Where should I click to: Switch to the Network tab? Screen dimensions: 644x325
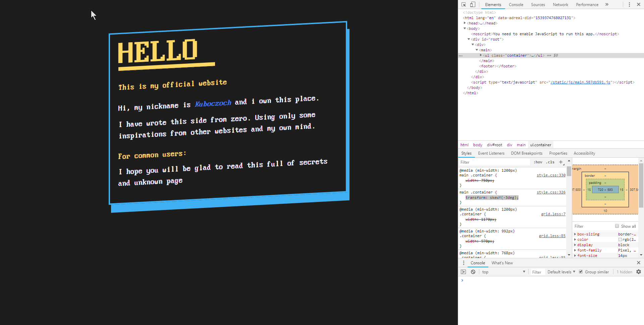[560, 5]
